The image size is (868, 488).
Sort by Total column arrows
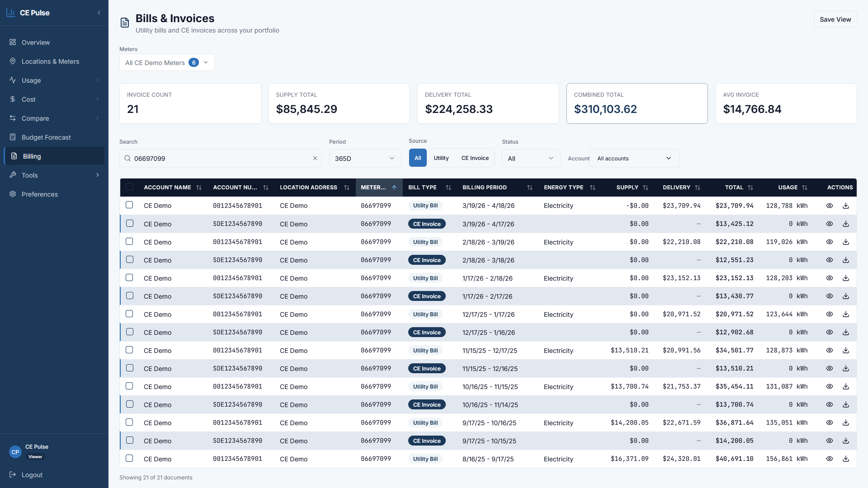point(750,188)
